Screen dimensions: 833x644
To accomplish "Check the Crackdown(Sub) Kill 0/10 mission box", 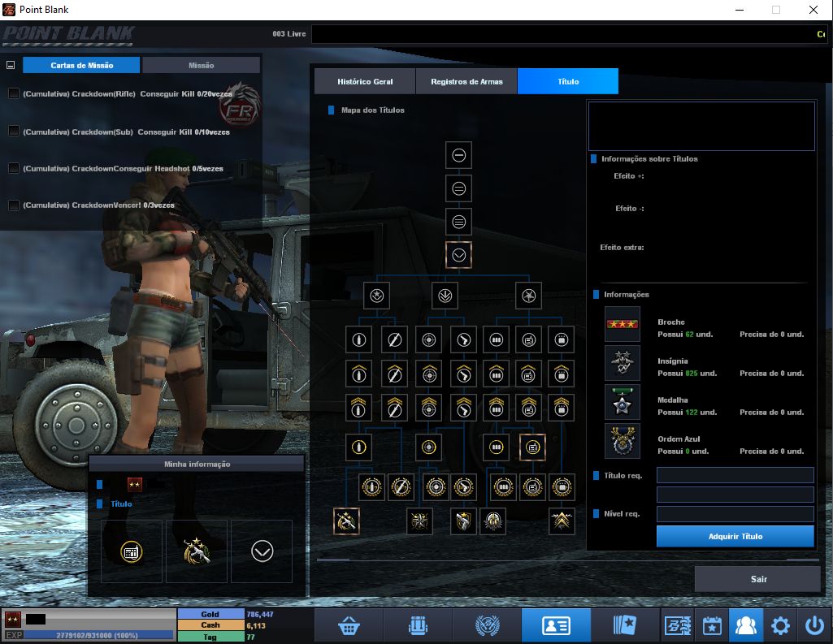I will click(x=14, y=131).
